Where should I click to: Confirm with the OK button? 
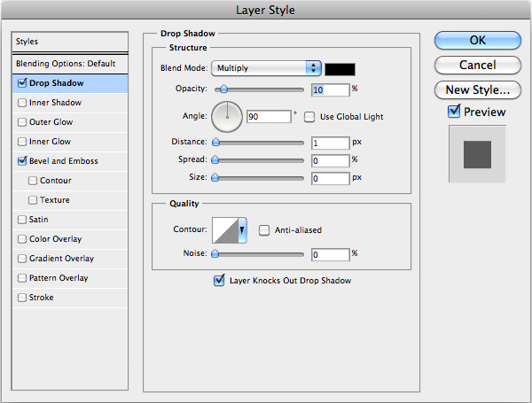477,41
